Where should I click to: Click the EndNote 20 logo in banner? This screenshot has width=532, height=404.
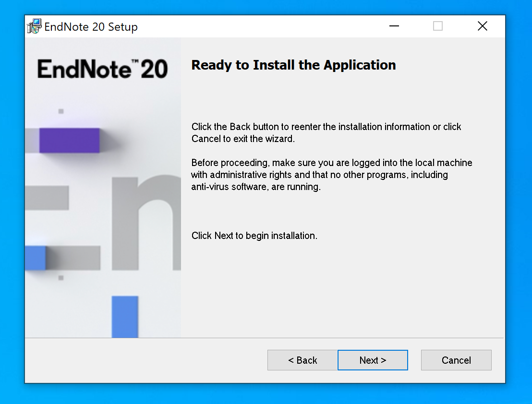[103, 69]
